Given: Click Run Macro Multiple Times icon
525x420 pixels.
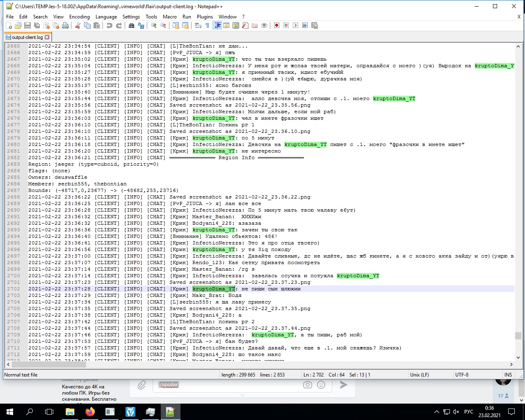Looking at the screenshot, I should point(305,25).
